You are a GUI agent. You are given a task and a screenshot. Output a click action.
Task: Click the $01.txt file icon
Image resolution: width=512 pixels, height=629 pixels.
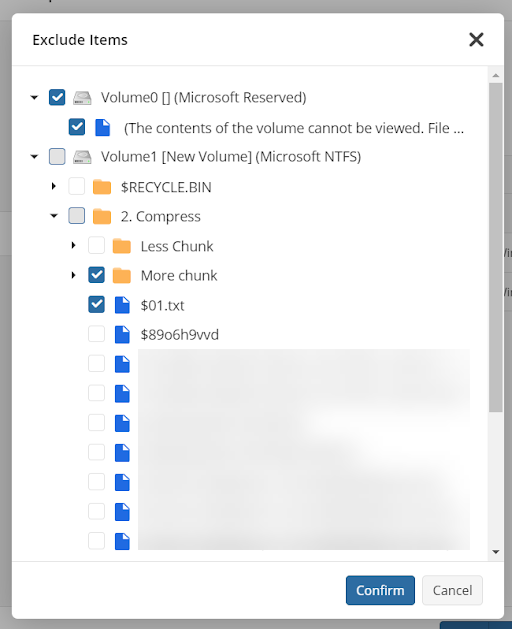pyautogui.click(x=122, y=305)
